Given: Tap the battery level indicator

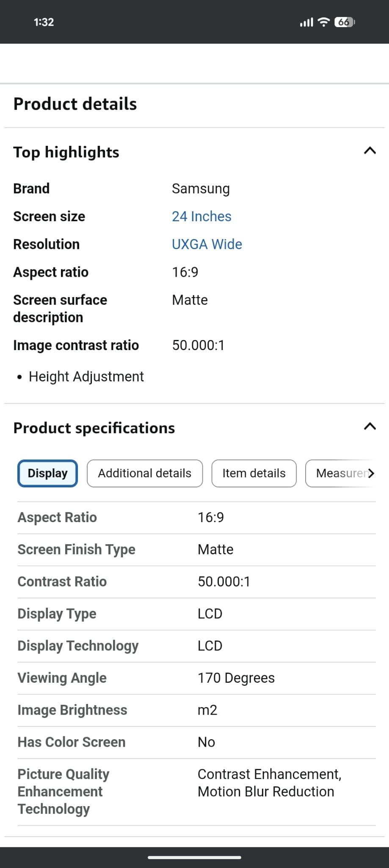Looking at the screenshot, I should 344,22.
